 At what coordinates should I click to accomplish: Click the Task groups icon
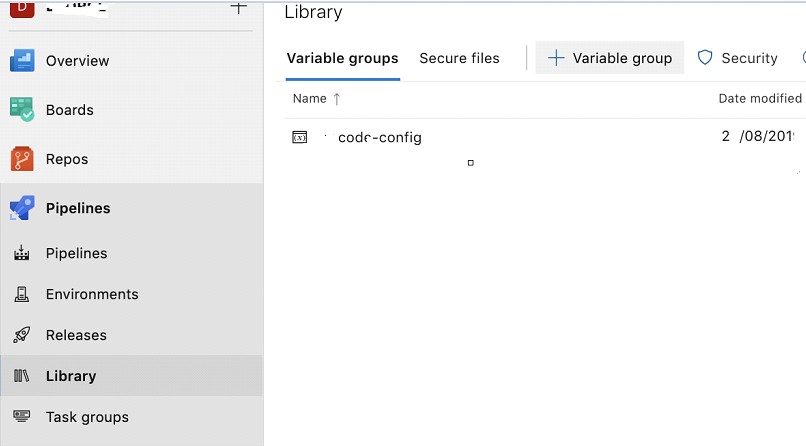[22, 417]
